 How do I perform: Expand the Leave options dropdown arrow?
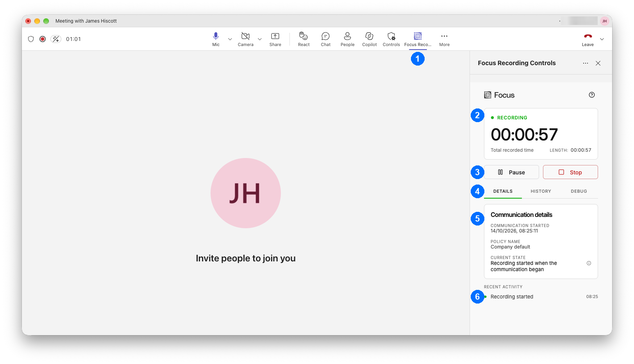602,39
